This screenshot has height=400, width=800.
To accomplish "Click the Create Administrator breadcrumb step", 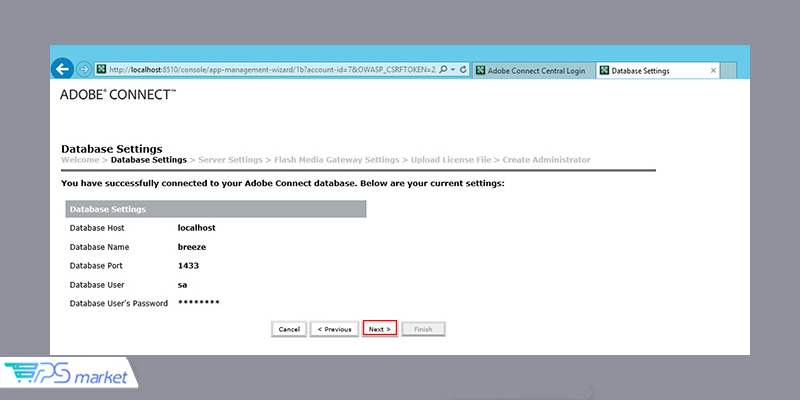I will tap(546, 160).
